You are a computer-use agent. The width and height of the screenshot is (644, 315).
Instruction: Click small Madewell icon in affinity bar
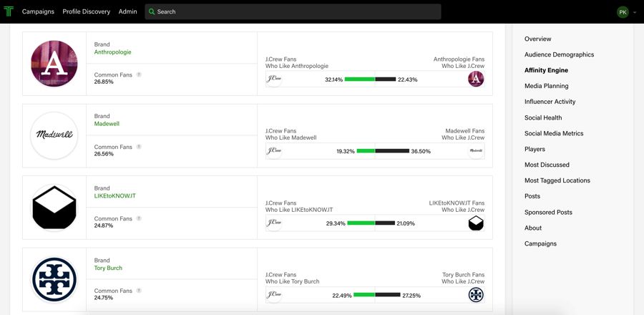pyautogui.click(x=476, y=151)
